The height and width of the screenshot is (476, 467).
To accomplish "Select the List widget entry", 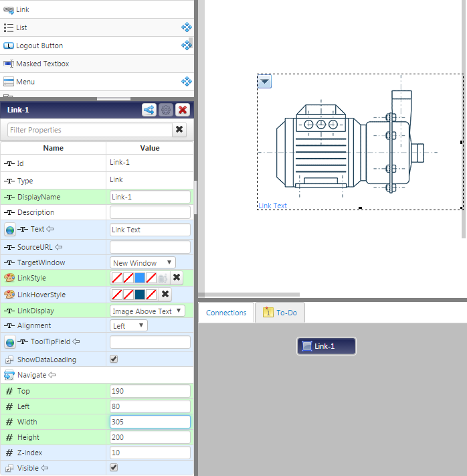I will click(97, 27).
